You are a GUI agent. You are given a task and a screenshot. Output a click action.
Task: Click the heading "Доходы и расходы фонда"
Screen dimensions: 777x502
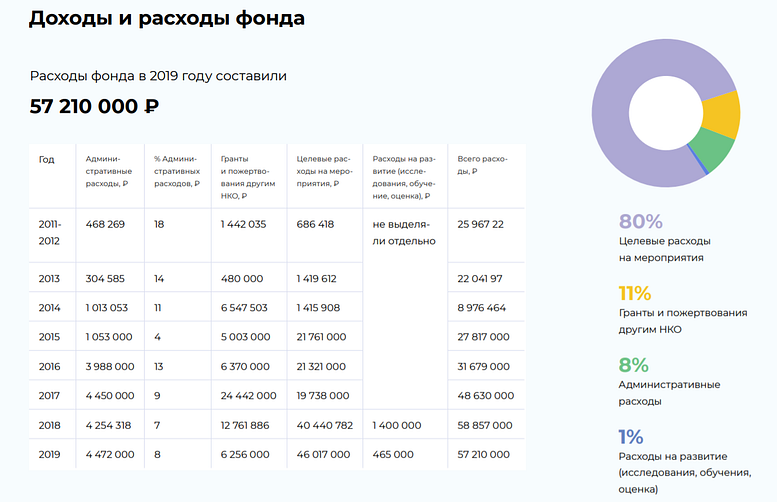click(x=166, y=19)
